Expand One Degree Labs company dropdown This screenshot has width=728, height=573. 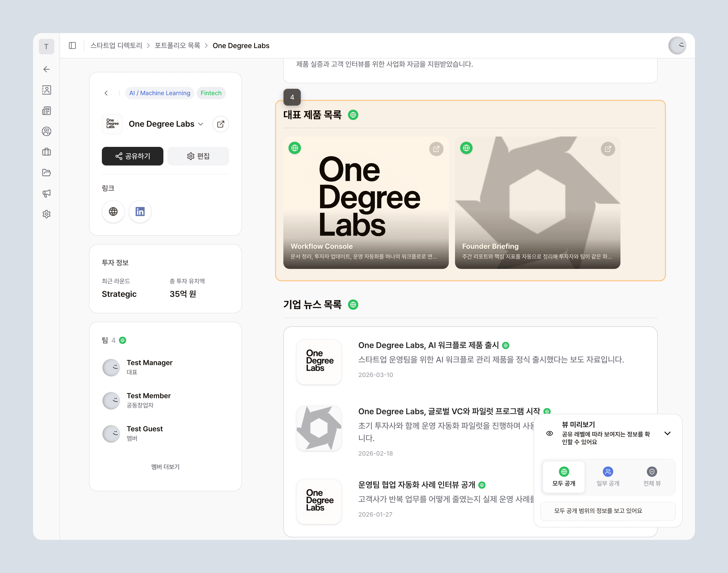point(201,124)
